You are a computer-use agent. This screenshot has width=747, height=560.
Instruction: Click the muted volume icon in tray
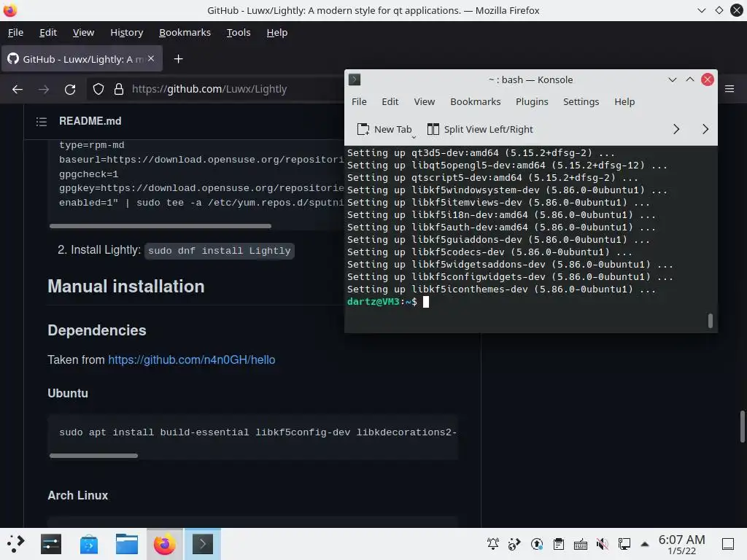602,544
